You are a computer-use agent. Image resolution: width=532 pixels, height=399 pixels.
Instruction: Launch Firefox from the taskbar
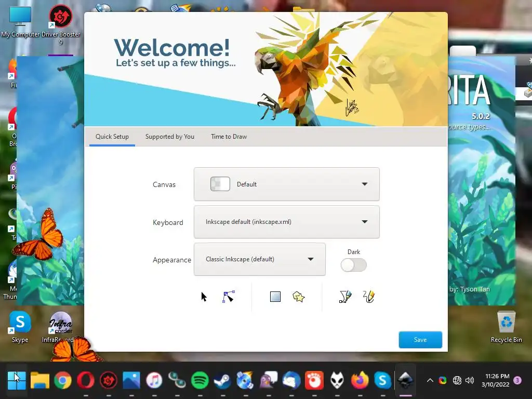[360, 380]
